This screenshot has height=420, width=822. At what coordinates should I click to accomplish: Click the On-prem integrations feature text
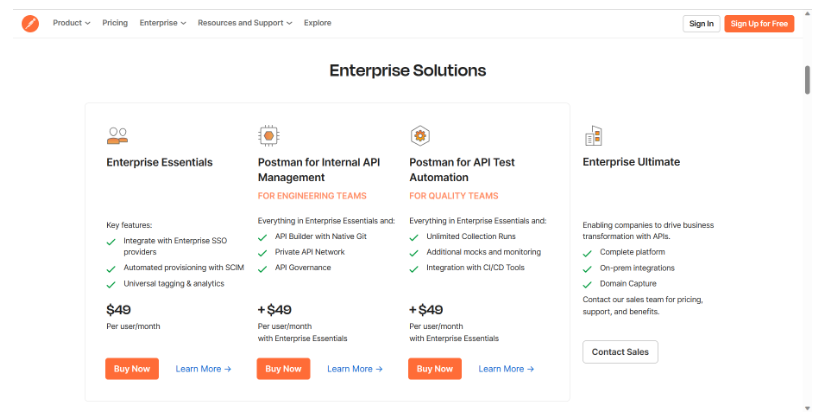[x=637, y=268]
